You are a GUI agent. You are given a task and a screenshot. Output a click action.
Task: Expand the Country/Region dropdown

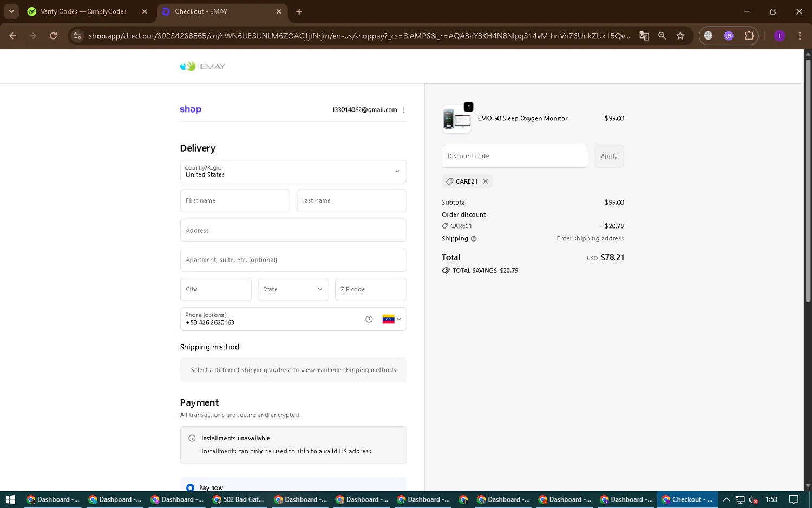(293, 172)
